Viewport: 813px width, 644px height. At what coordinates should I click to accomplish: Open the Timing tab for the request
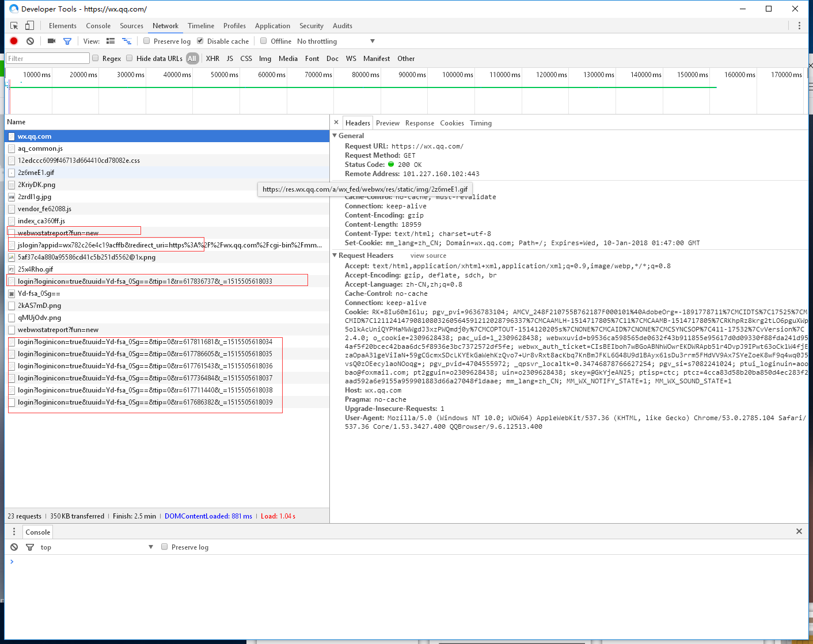481,123
